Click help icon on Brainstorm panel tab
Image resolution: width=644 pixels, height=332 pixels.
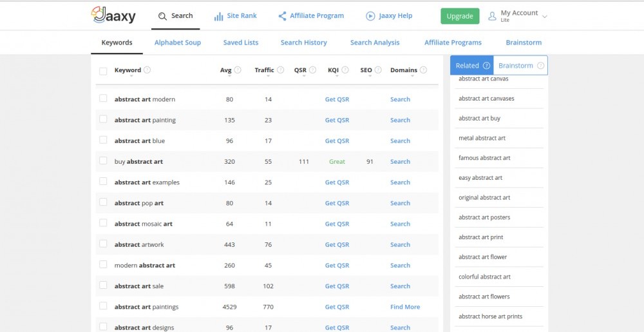(x=540, y=66)
